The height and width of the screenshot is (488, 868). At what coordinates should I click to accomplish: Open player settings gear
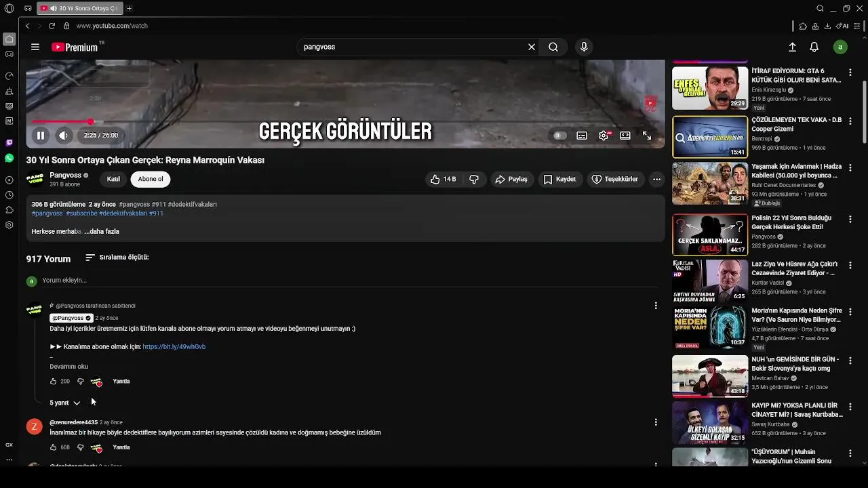pyautogui.click(x=604, y=136)
